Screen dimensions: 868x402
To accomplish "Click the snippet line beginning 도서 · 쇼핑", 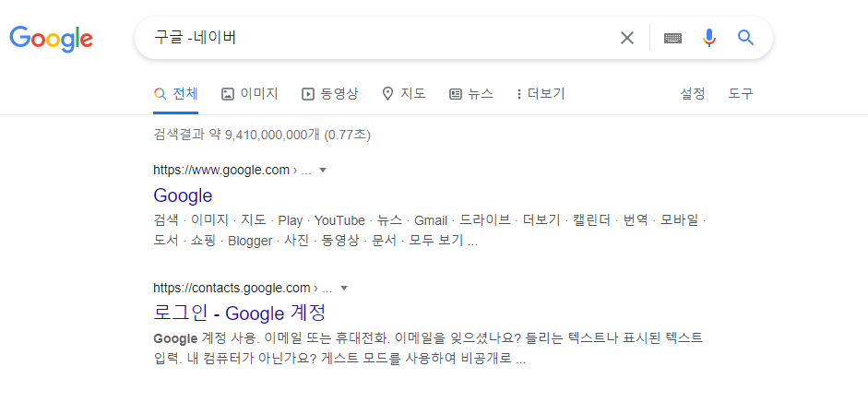I will pos(315,241).
